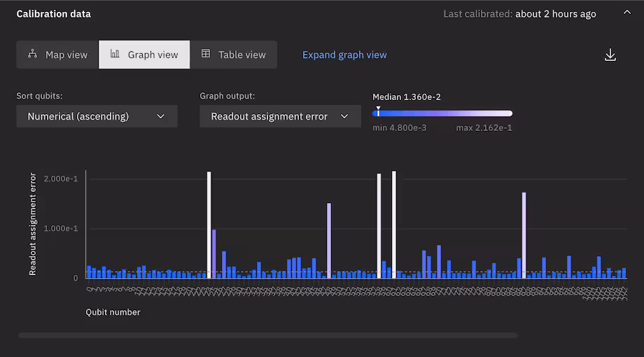The width and height of the screenshot is (644, 357).
Task: Open the Sort qubits dropdown
Action: (x=97, y=116)
